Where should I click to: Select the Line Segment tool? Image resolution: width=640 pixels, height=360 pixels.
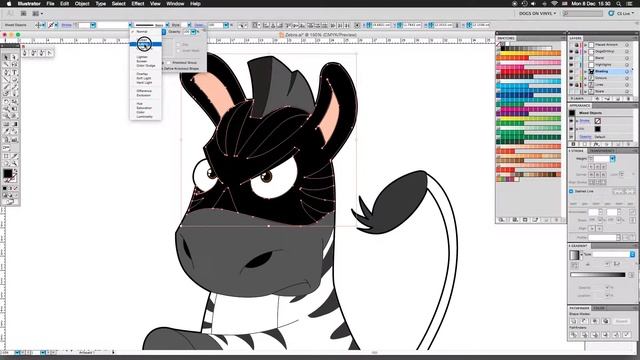pos(6,80)
